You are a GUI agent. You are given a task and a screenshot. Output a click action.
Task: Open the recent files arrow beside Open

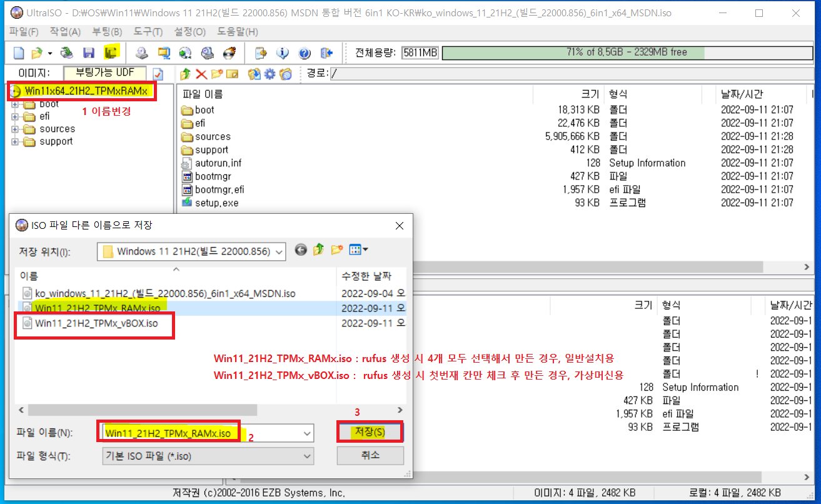pos(49,53)
